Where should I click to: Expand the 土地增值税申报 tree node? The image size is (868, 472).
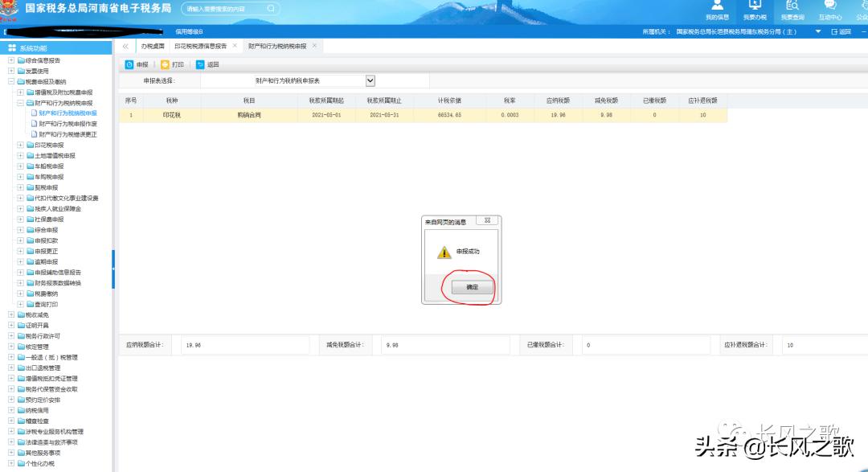(20, 156)
